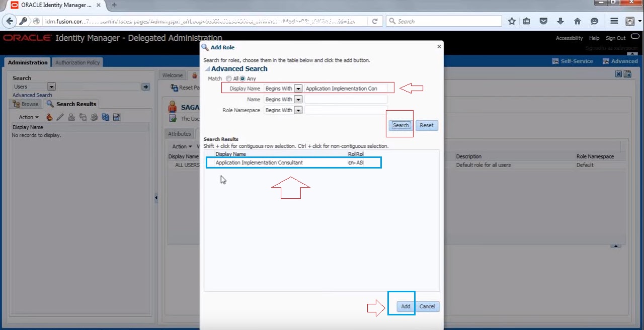Open the Advanced Search link in left panel

[32, 95]
